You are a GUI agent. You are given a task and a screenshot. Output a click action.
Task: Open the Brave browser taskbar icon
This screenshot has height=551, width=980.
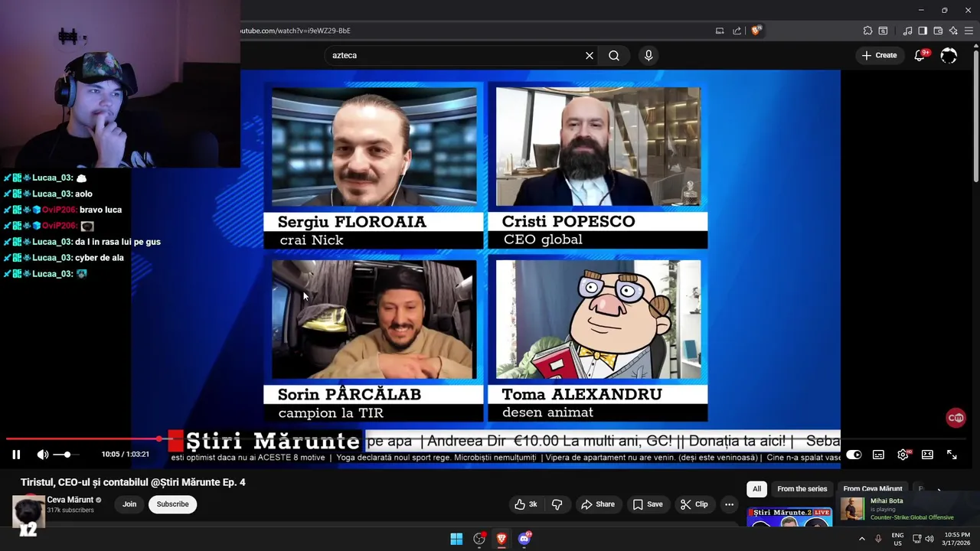[x=501, y=539]
